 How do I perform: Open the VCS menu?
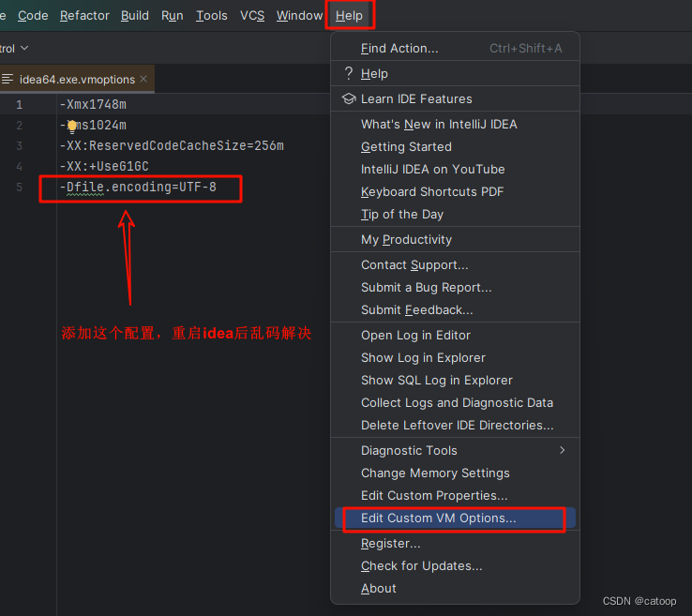tap(252, 15)
